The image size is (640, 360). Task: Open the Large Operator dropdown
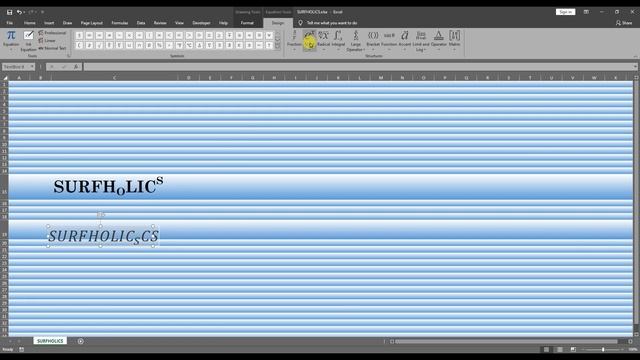(356, 40)
